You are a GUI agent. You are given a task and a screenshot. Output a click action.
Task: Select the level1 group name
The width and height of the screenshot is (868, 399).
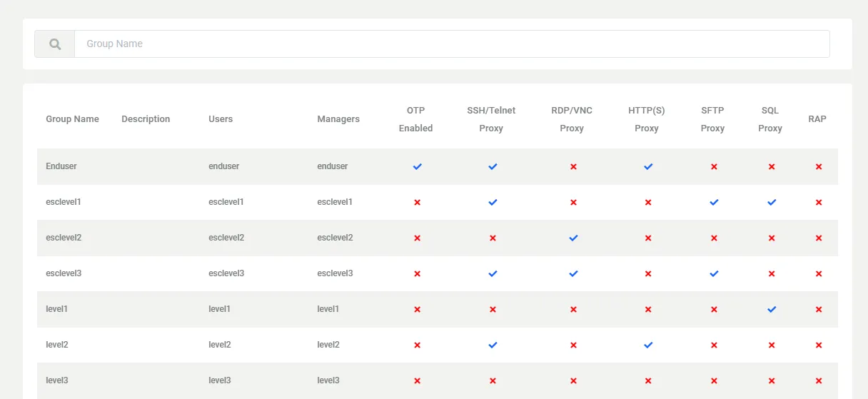coord(56,309)
